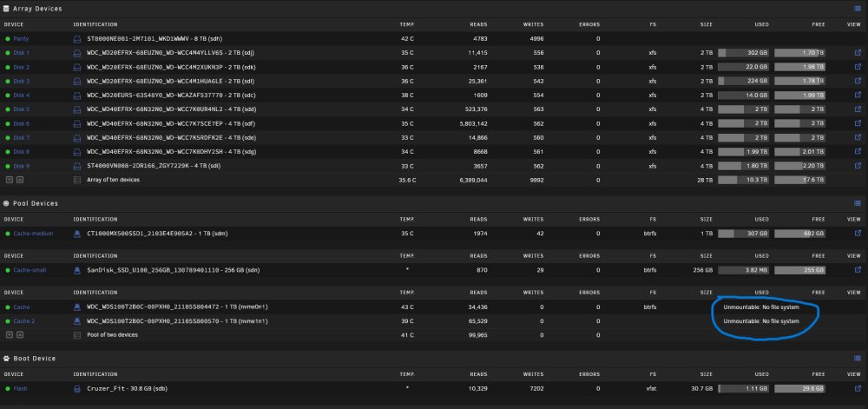Viewport: 868px width, 409px height.
Task: Click the drive icon beside the Parity ST8000NE001 identification
Action: pos(77,39)
